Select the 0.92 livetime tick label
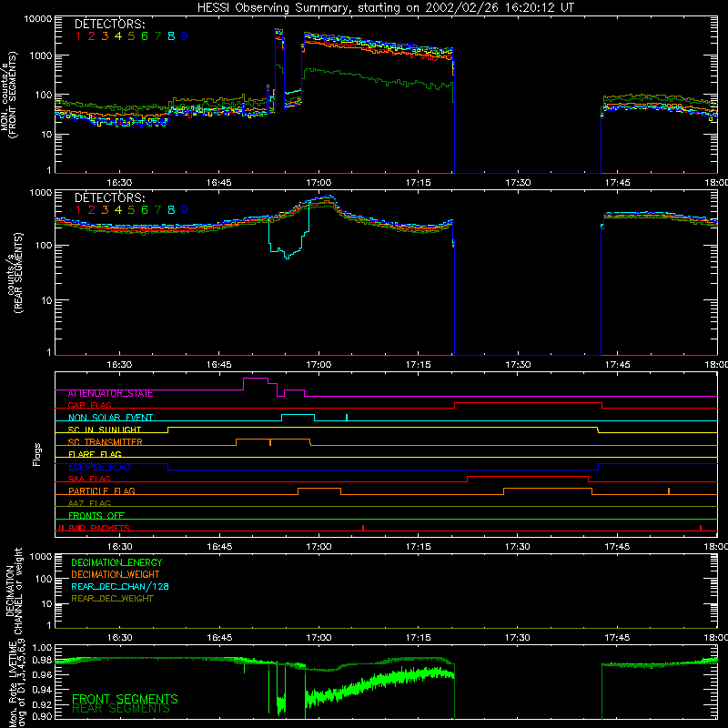 (x=42, y=703)
